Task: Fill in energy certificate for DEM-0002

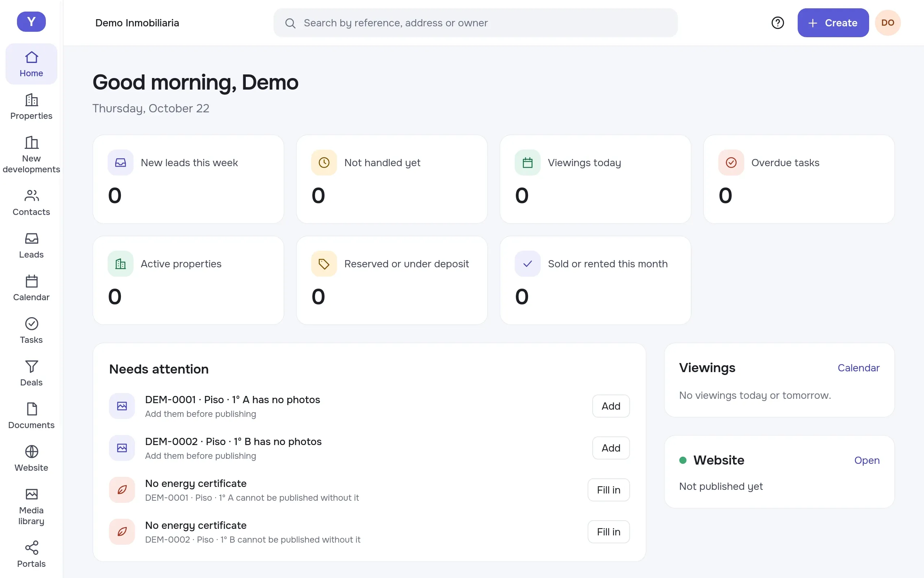Action: coord(609,532)
